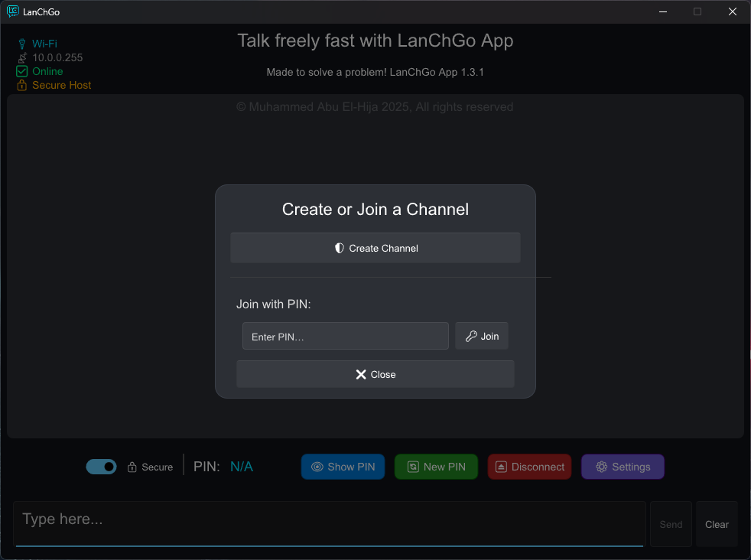Click the padlock icon beside Secure label
751x560 pixels.
132,467
